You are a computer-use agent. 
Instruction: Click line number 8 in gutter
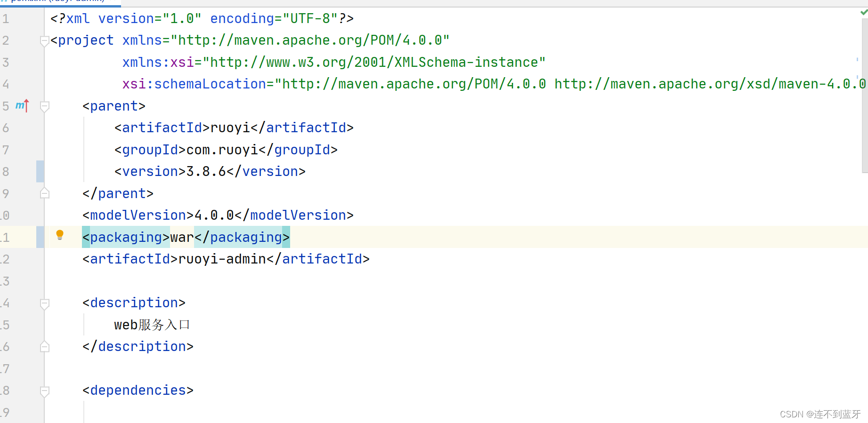pos(6,171)
